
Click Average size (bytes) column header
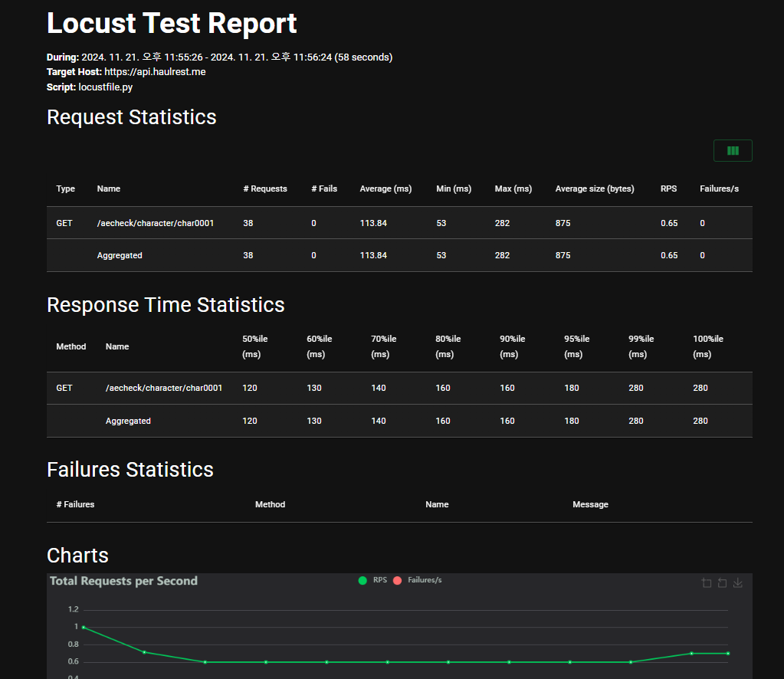coord(594,189)
